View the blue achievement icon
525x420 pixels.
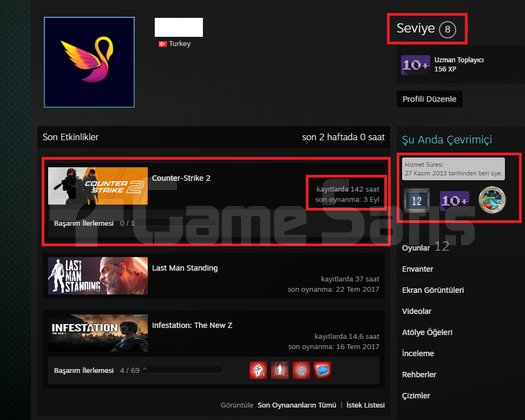322,370
